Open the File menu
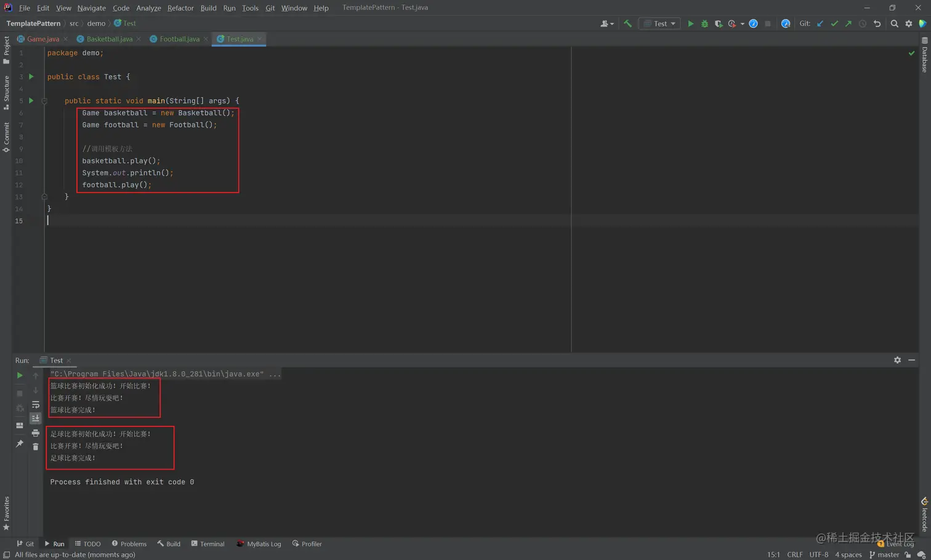Screen dimensions: 931x560 click(25, 8)
